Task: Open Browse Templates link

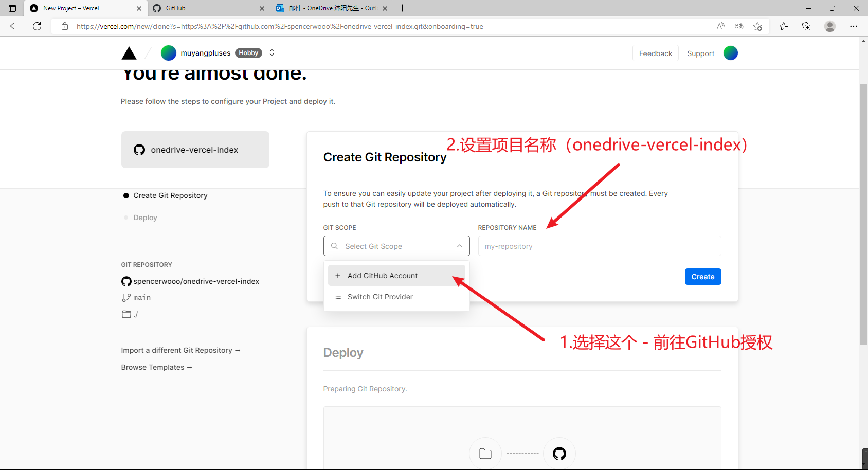Action: [x=156, y=367]
